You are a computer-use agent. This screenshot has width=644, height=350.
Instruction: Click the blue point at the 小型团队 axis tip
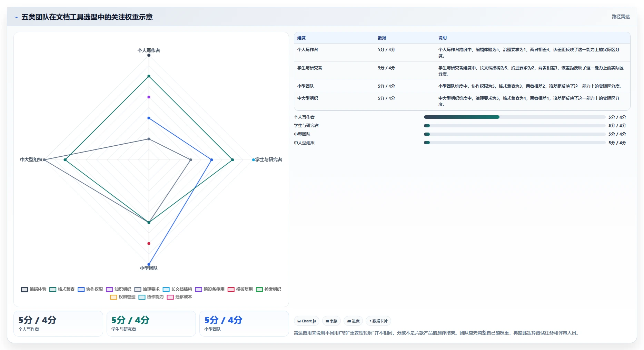coord(149,264)
